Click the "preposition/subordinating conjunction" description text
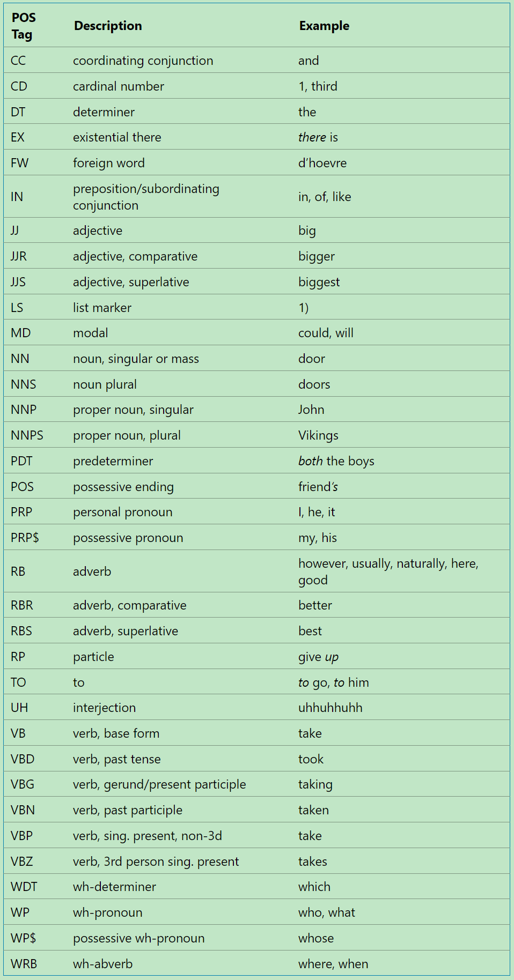Viewport: 514px width, 980px height. (146, 197)
